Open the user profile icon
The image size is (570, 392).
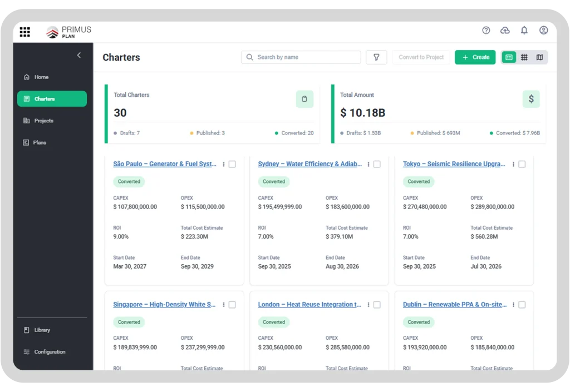click(x=543, y=31)
